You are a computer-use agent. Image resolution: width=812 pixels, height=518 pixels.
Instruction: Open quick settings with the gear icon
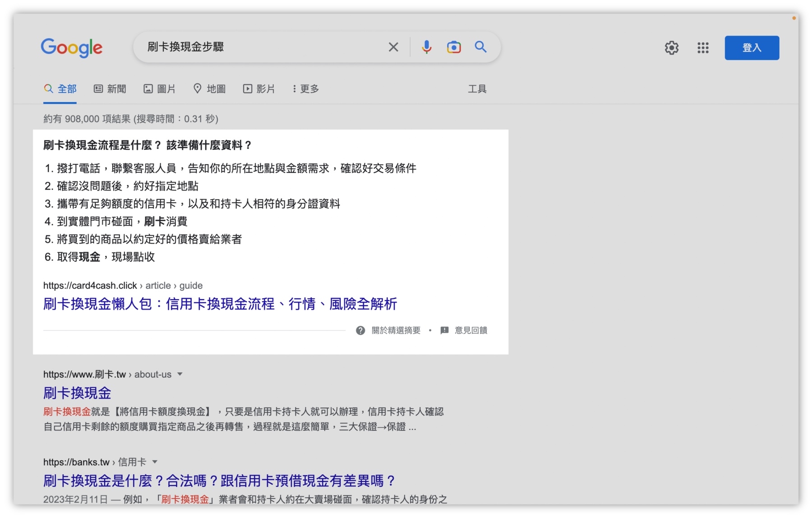pos(672,48)
